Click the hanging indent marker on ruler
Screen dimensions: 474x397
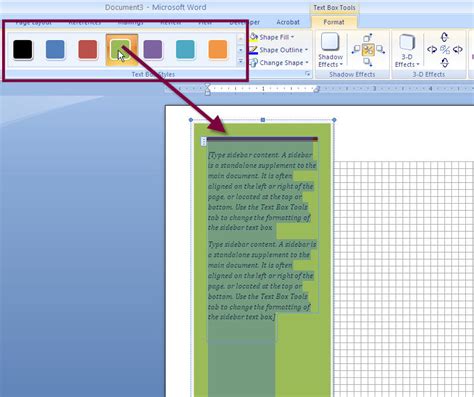click(207, 91)
